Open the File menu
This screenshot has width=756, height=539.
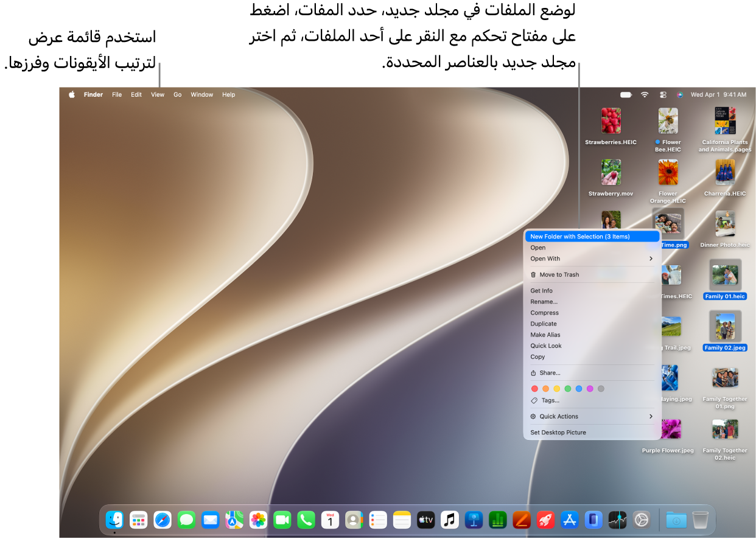pos(117,94)
